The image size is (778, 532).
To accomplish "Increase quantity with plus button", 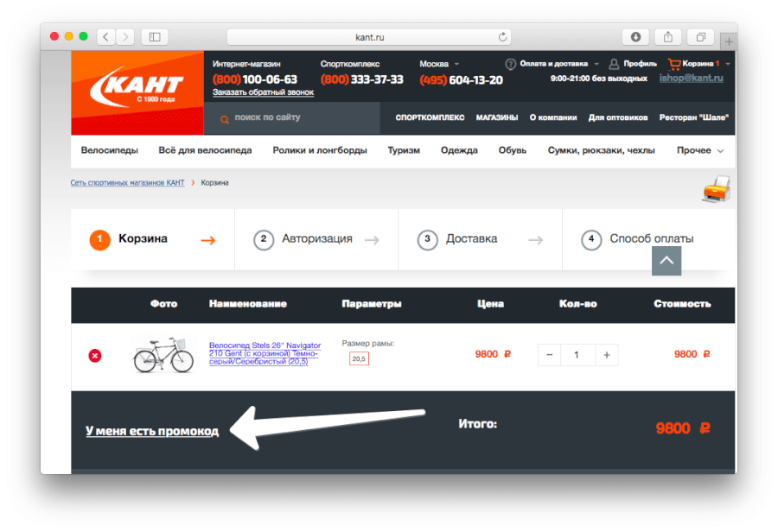I will (x=607, y=355).
